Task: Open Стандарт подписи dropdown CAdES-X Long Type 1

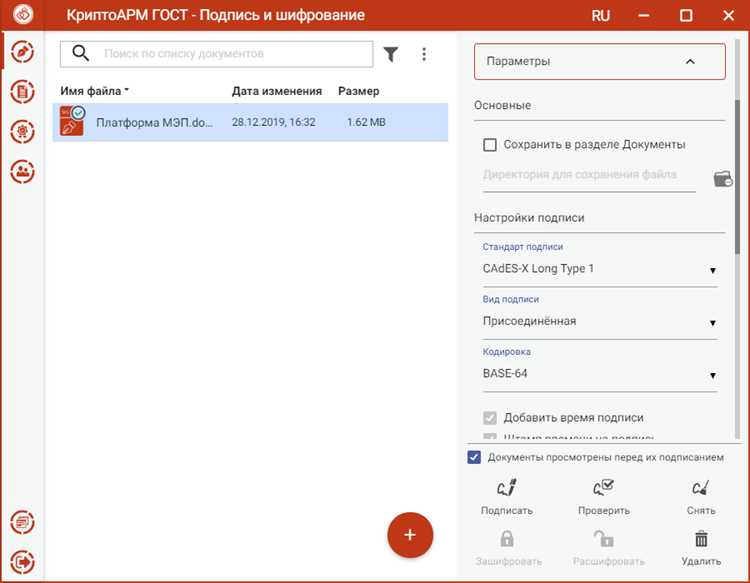Action: [x=600, y=269]
